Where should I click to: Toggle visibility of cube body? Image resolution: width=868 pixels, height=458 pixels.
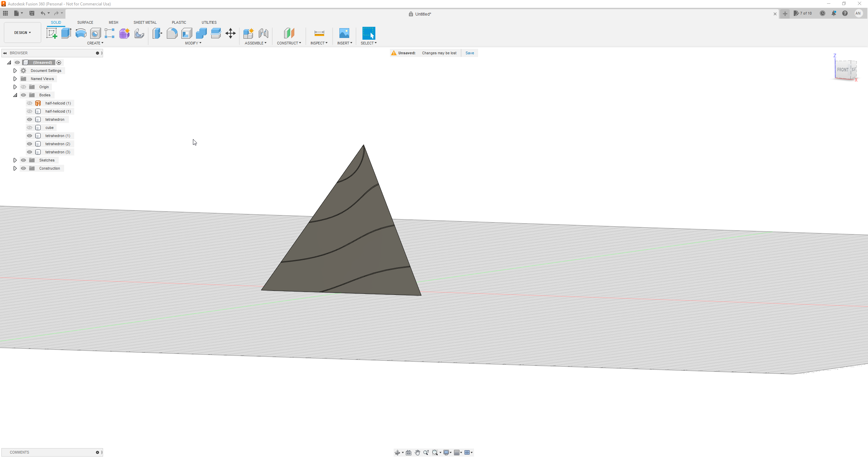pos(29,128)
